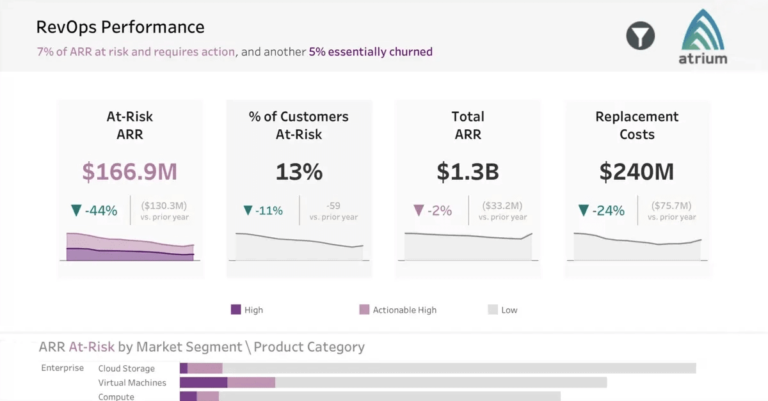Click the $1.3B Total ARR value

(x=468, y=172)
